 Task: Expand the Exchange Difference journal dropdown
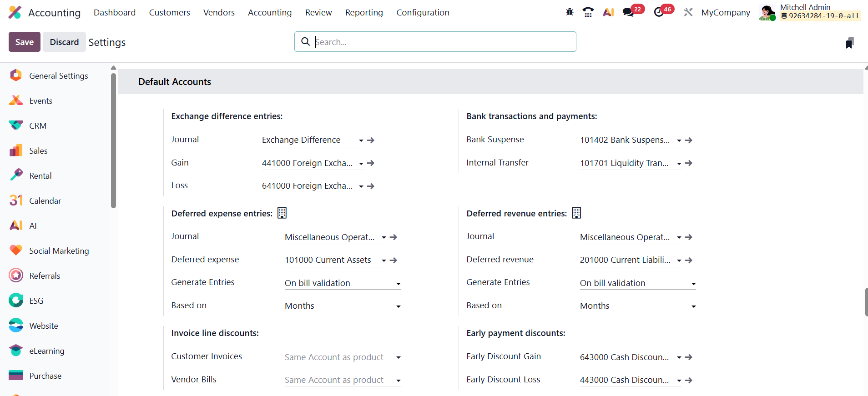tap(361, 140)
